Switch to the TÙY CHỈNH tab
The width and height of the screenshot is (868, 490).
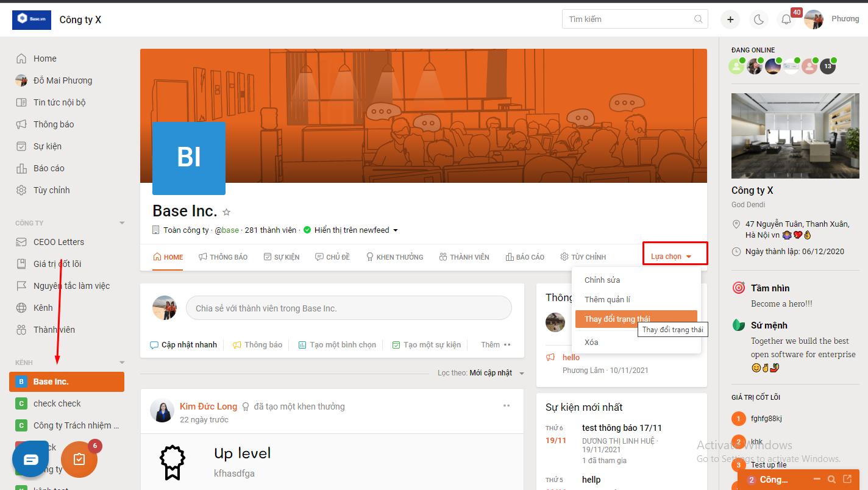click(x=583, y=257)
